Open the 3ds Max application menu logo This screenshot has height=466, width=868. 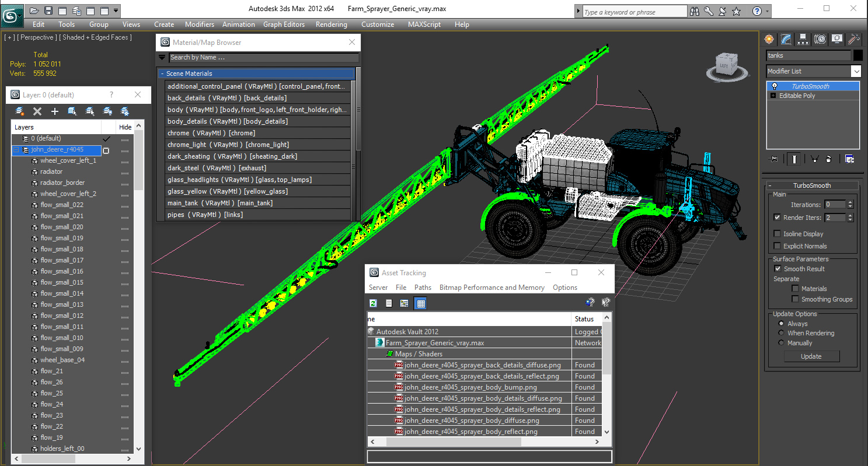click(x=12, y=15)
